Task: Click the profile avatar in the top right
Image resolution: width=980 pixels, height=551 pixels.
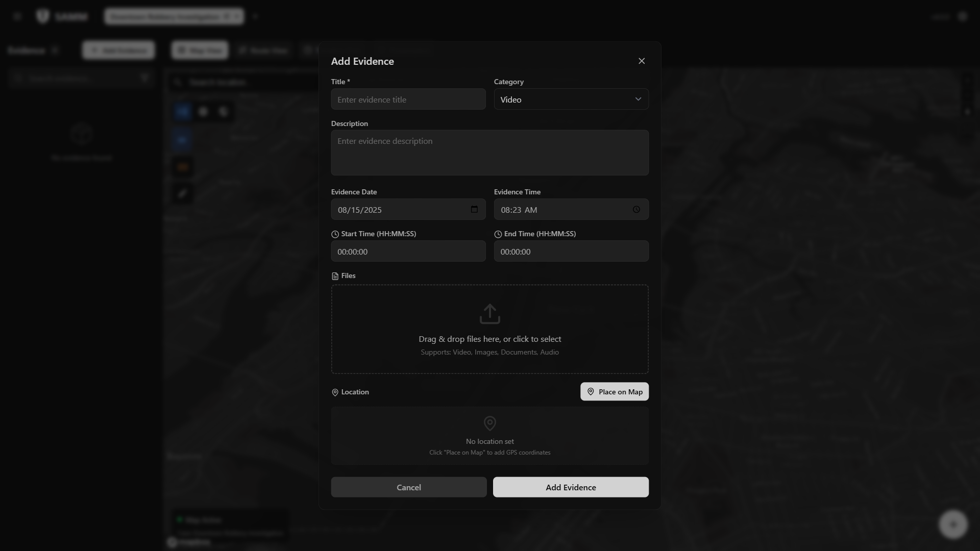Action: click(x=963, y=16)
